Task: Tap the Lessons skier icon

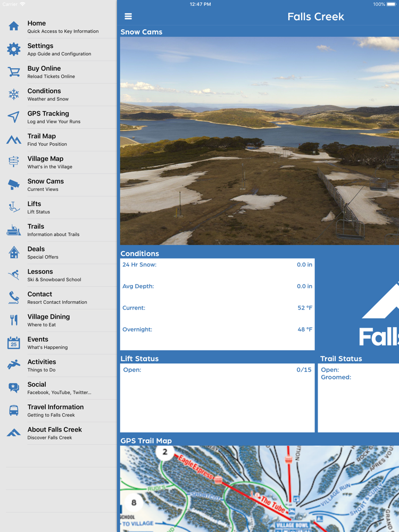Action: coord(14,275)
